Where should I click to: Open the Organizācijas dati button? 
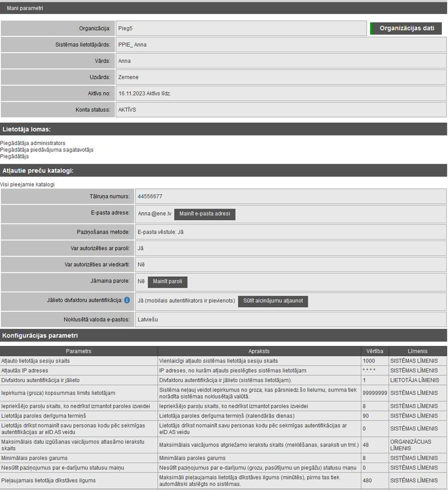406,28
